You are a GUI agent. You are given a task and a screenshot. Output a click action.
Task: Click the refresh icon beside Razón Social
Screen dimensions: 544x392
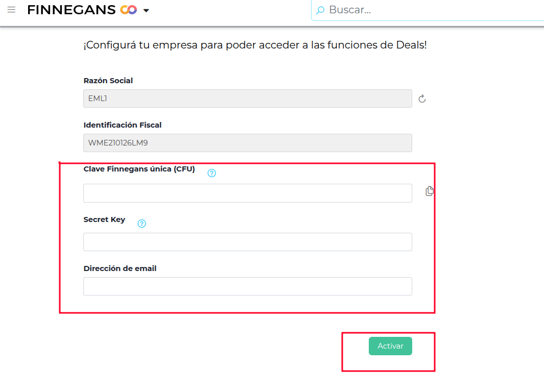pyautogui.click(x=422, y=99)
